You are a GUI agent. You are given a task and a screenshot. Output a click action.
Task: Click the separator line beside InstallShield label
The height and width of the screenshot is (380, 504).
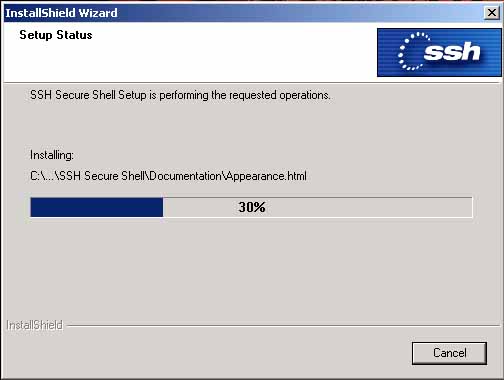point(283,325)
